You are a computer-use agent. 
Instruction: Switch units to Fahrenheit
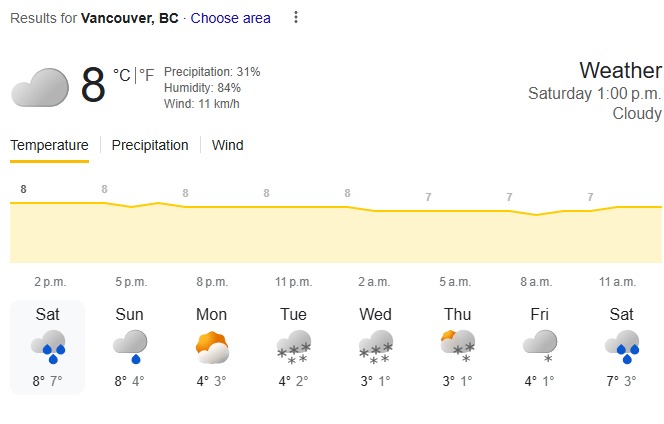pyautogui.click(x=147, y=75)
